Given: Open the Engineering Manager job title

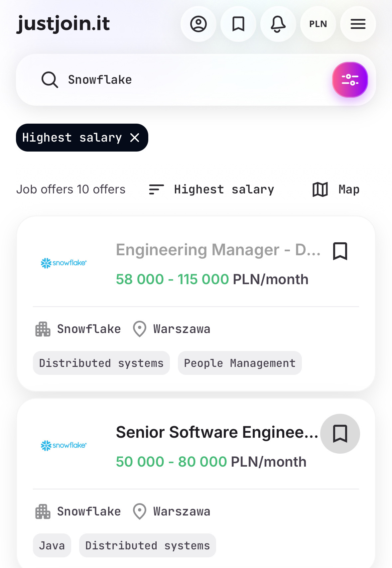Looking at the screenshot, I should [x=218, y=250].
